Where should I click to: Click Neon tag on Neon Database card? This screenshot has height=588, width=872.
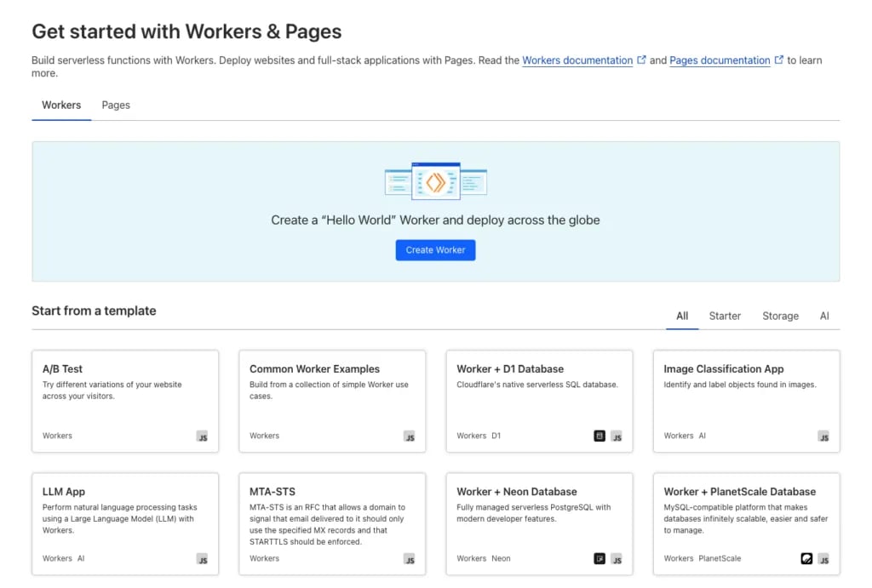(501, 558)
